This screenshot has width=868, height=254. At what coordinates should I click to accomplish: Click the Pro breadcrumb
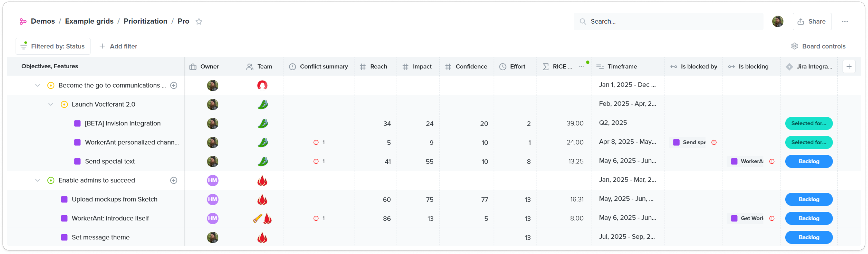click(183, 21)
